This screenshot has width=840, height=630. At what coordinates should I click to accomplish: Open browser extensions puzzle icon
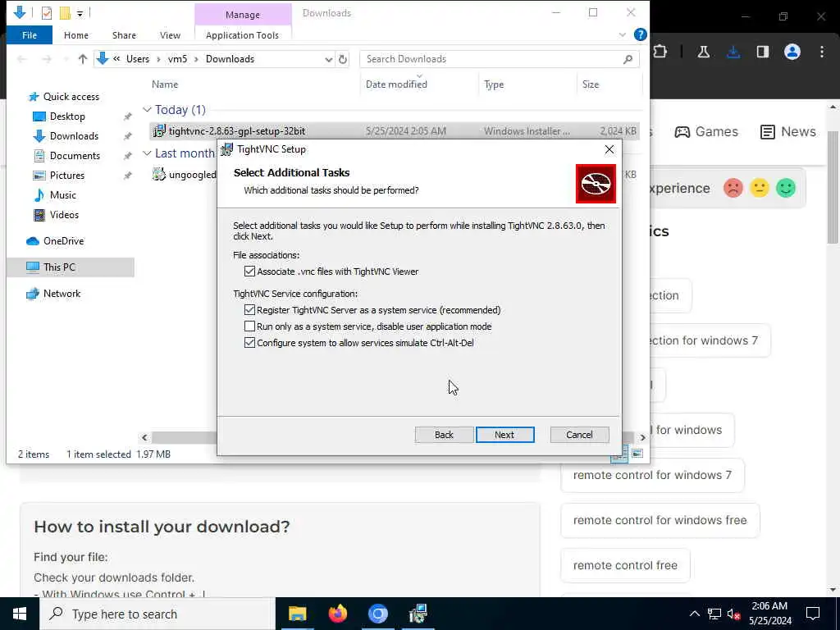tap(660, 52)
